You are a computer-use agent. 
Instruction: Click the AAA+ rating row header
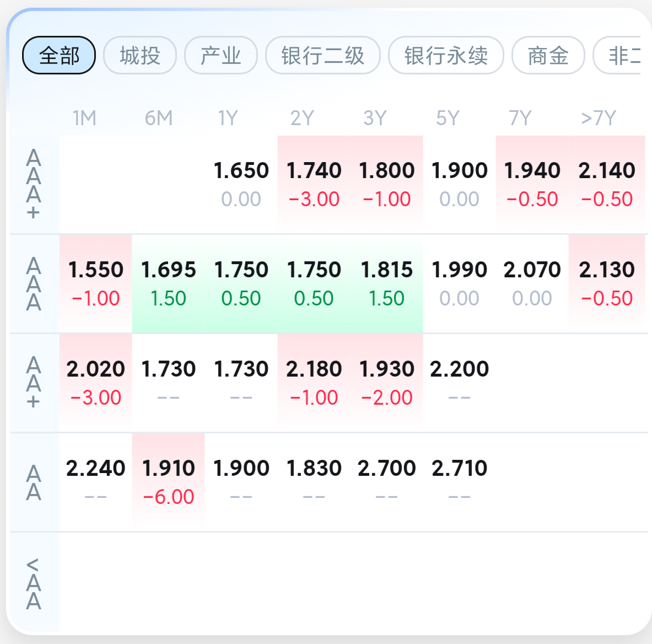tap(34, 184)
